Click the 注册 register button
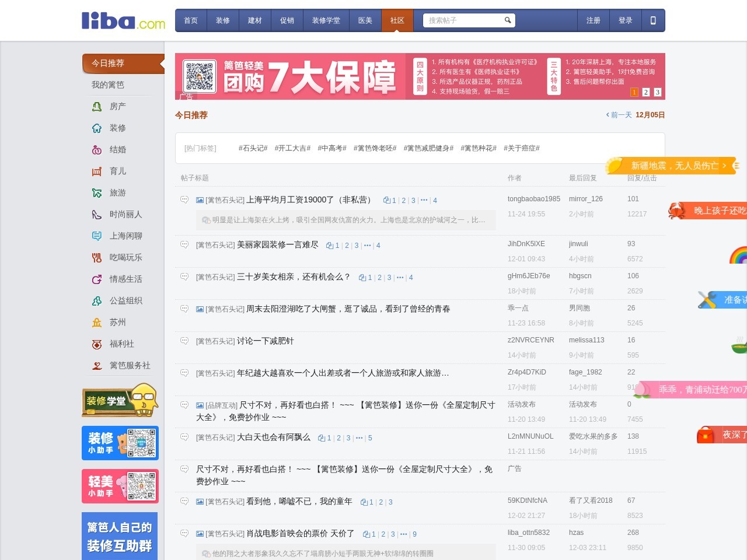This screenshot has height=560, width=747. (x=594, y=20)
